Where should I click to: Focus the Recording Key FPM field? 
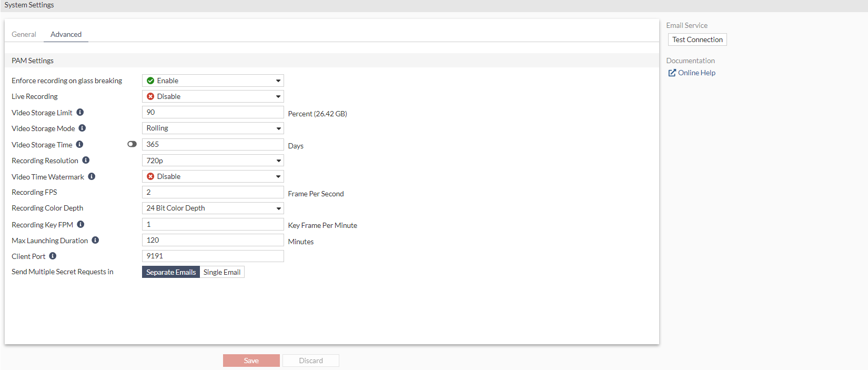click(213, 224)
